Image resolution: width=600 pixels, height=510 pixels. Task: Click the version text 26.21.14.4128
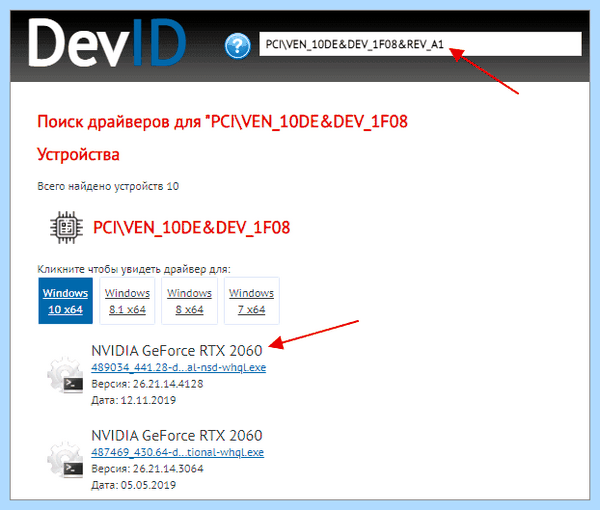click(x=168, y=384)
